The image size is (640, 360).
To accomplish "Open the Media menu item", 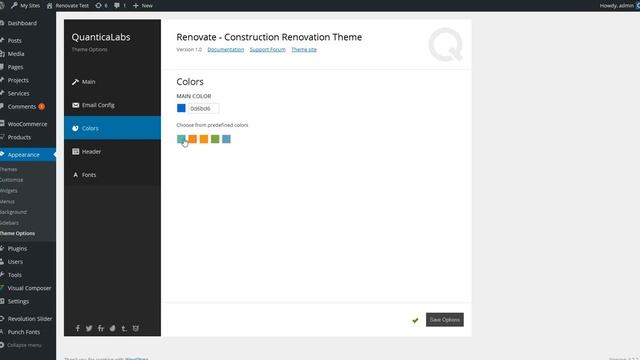I will click(x=16, y=54).
